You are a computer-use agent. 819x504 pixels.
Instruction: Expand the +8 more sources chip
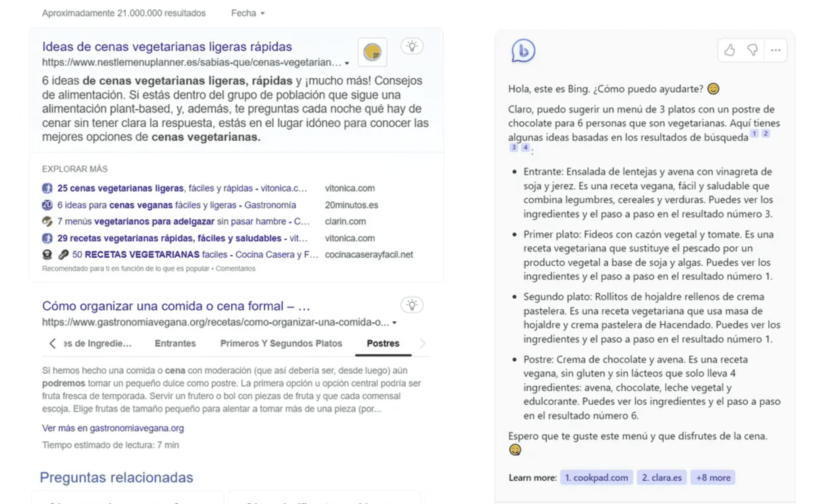[713, 477]
